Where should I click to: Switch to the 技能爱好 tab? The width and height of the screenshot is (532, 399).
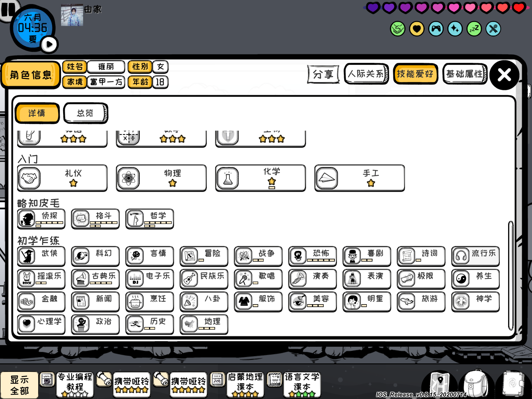point(415,74)
